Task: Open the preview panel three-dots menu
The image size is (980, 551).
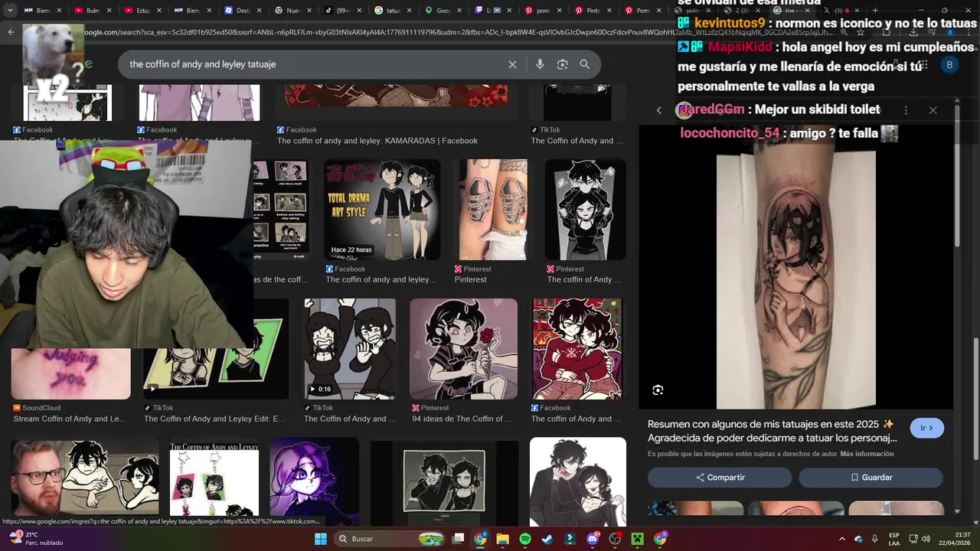Action: (x=906, y=110)
